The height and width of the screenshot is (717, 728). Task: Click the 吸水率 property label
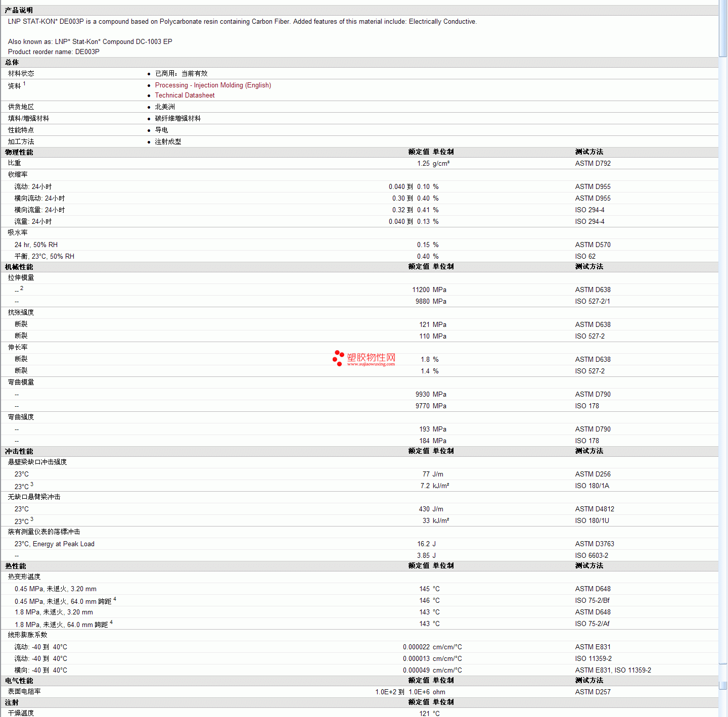click(x=18, y=233)
